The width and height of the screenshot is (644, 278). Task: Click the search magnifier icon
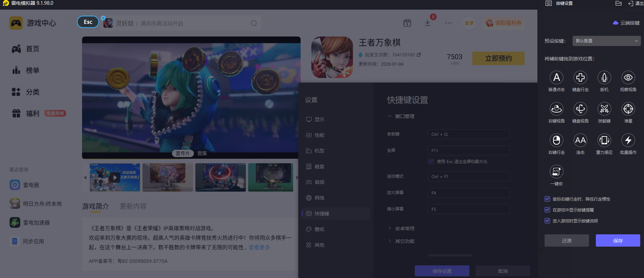(254, 23)
